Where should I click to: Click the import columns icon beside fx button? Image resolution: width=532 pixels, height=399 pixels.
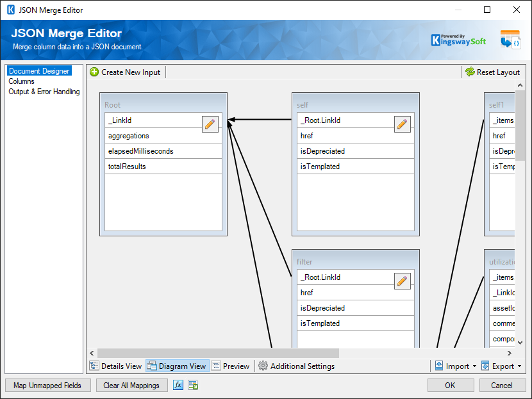(x=192, y=385)
